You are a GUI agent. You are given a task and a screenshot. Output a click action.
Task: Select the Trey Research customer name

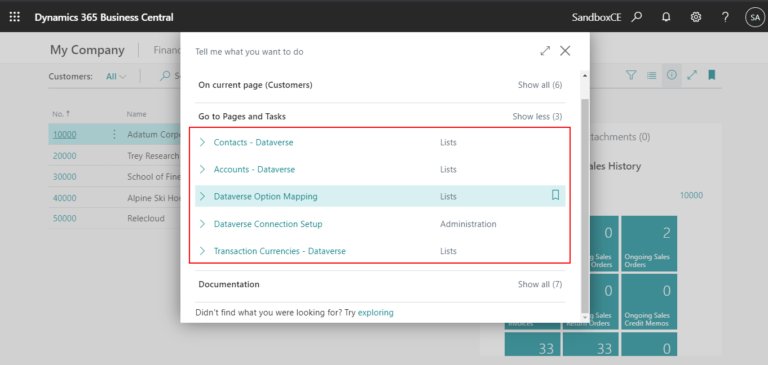point(153,156)
